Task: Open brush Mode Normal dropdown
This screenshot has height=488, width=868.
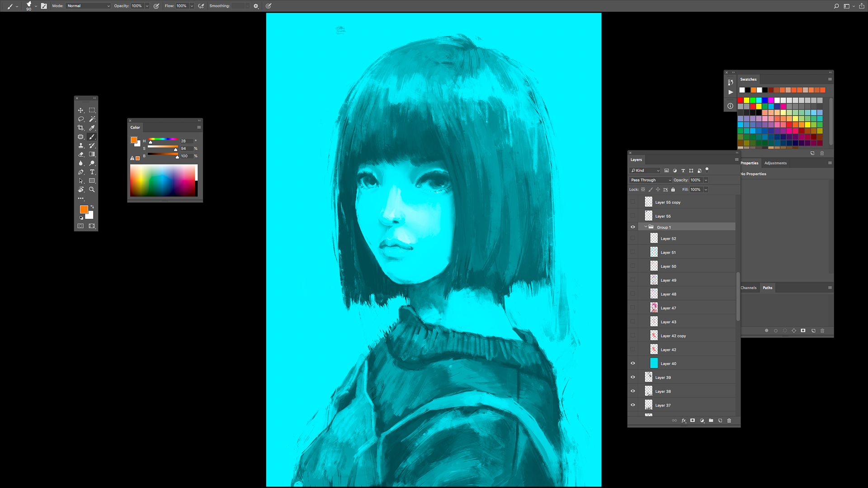Action: 88,6
